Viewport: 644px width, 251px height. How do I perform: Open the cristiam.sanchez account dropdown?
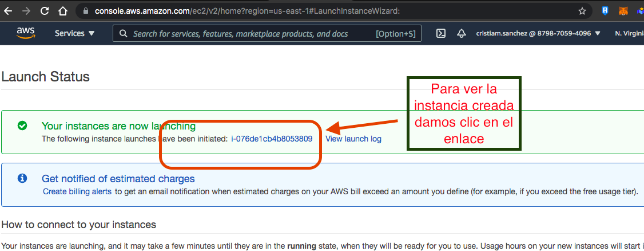[538, 33]
